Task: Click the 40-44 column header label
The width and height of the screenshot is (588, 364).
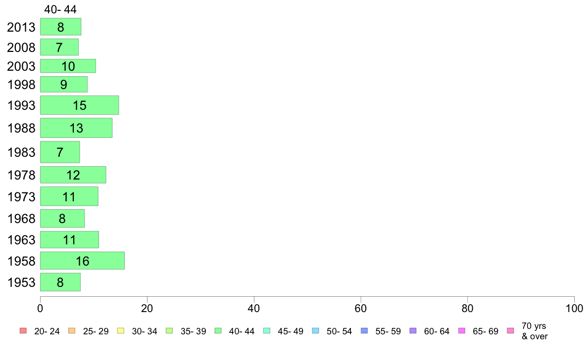Action: coord(60,9)
